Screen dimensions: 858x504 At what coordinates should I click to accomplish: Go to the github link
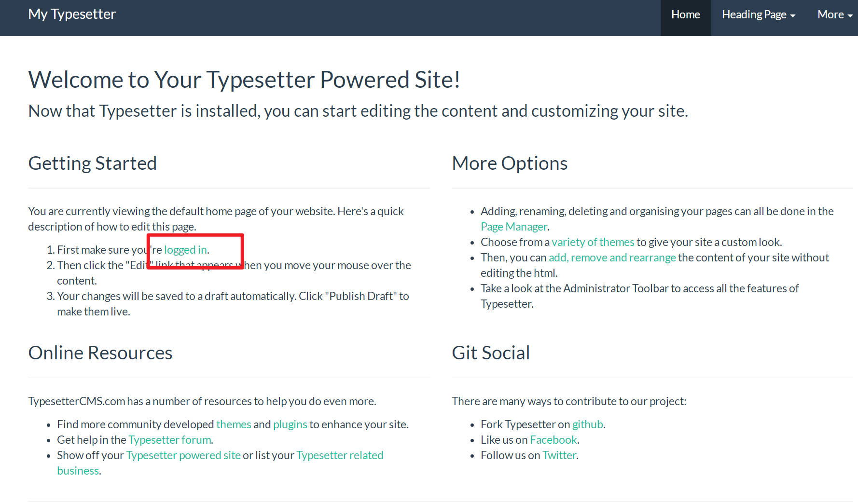click(x=588, y=424)
